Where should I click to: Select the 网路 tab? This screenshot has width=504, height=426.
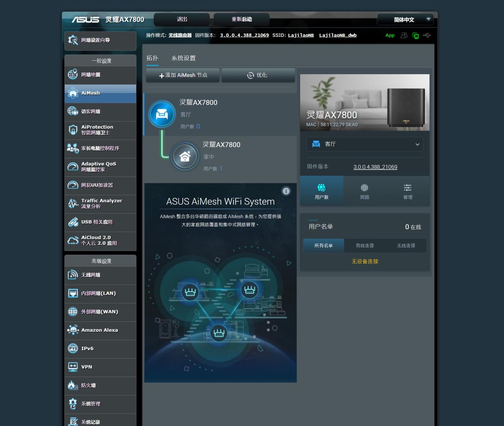tap(365, 191)
